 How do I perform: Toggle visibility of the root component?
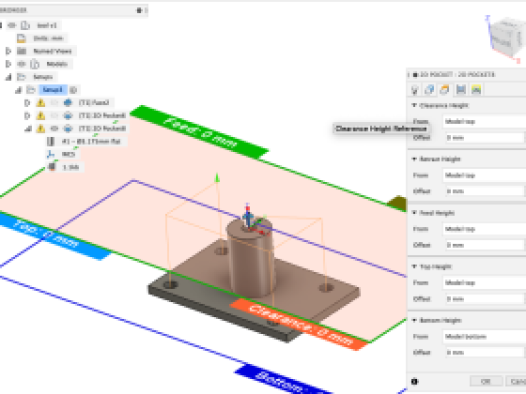click(x=12, y=25)
